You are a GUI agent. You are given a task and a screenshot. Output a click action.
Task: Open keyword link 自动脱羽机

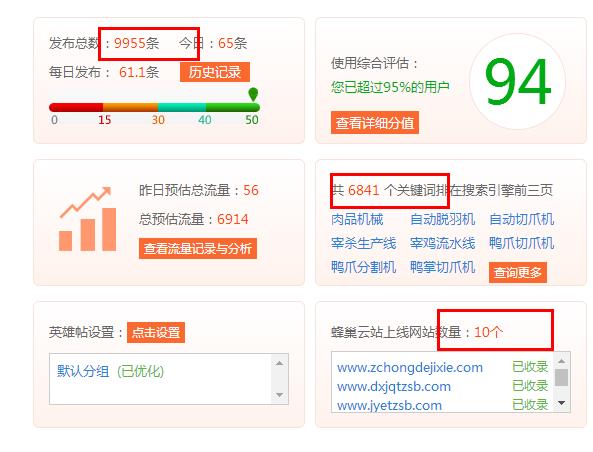(442, 219)
